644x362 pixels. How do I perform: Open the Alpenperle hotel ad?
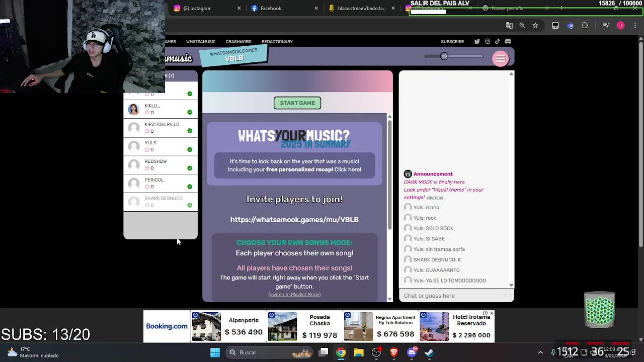(x=228, y=326)
